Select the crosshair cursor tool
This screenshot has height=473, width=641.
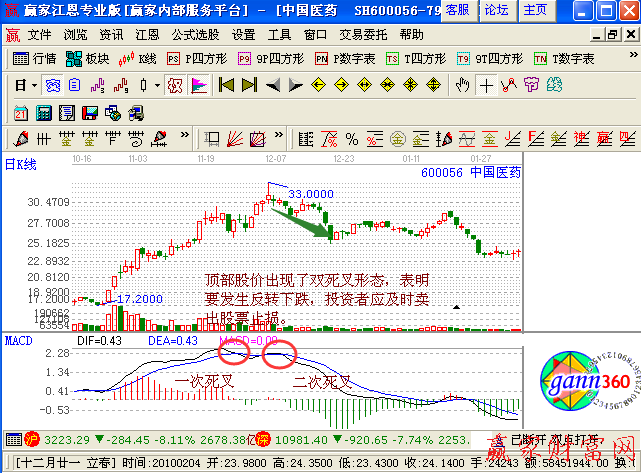click(x=486, y=85)
